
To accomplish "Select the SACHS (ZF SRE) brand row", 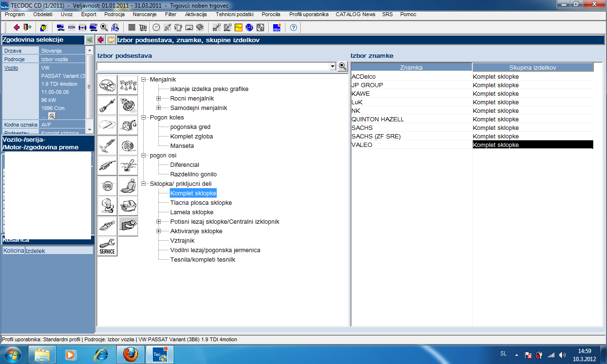I will point(472,136).
